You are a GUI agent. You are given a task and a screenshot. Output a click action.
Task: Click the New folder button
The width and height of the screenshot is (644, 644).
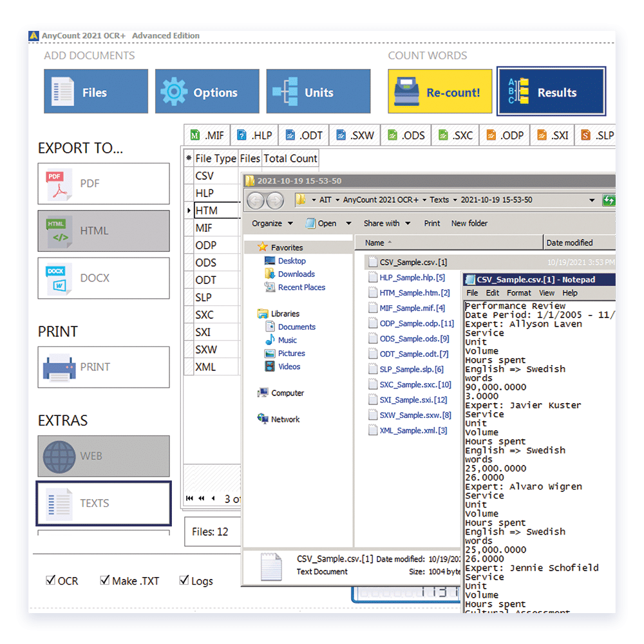pyautogui.click(x=469, y=223)
